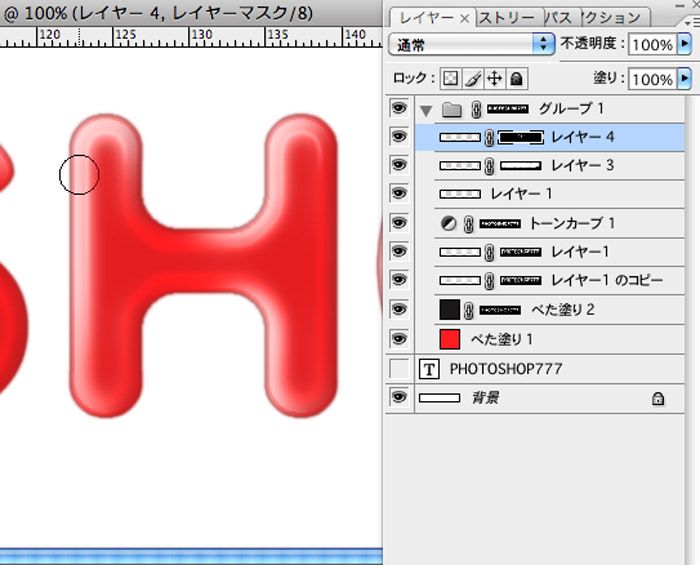Screen dimensions: 700x565
Task: Show the hidden PHOTOSHOP777 text layer
Action: tap(400, 369)
